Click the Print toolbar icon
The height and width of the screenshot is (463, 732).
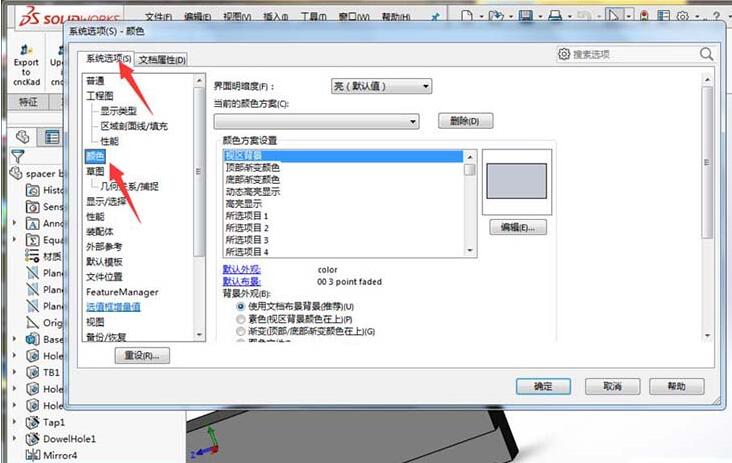[555, 16]
